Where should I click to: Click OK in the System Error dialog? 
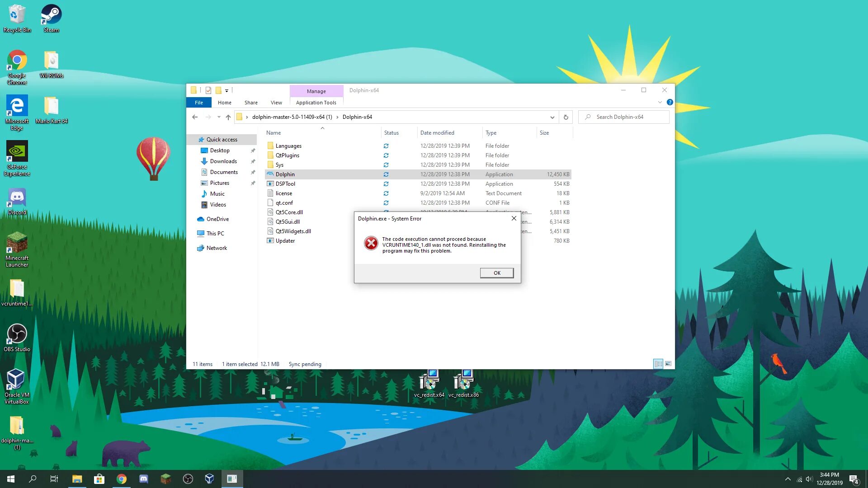497,273
